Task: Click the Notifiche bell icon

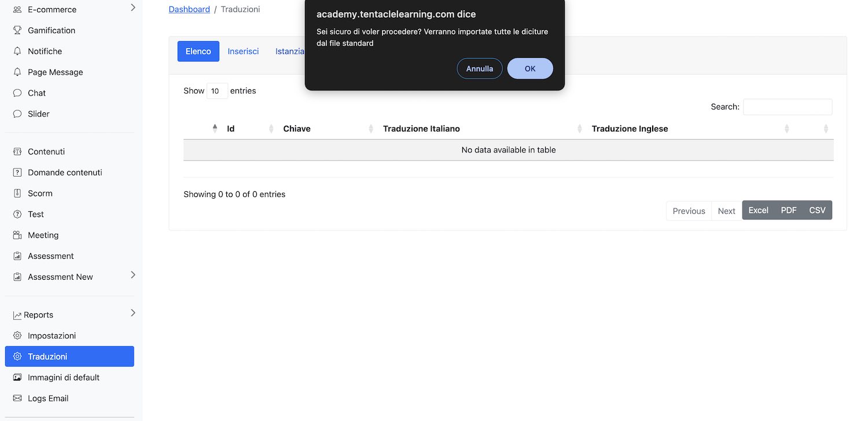Action: tap(17, 51)
